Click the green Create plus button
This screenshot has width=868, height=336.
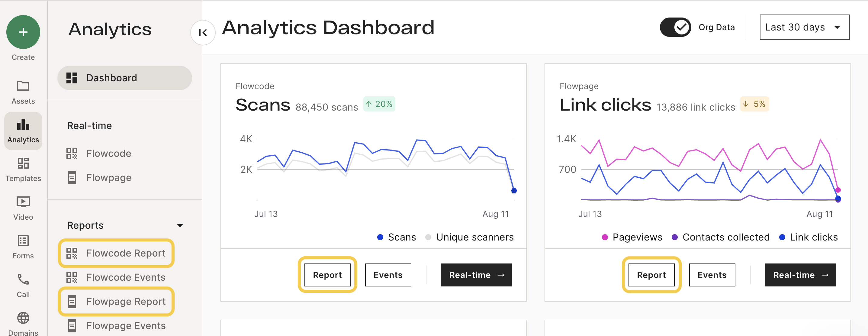[x=23, y=32]
